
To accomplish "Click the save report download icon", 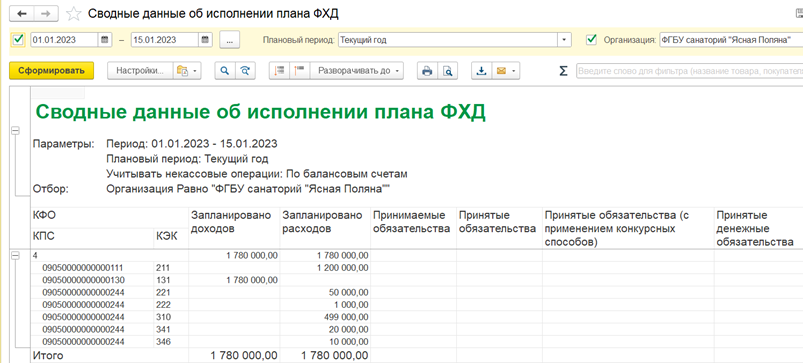I will pyautogui.click(x=481, y=71).
